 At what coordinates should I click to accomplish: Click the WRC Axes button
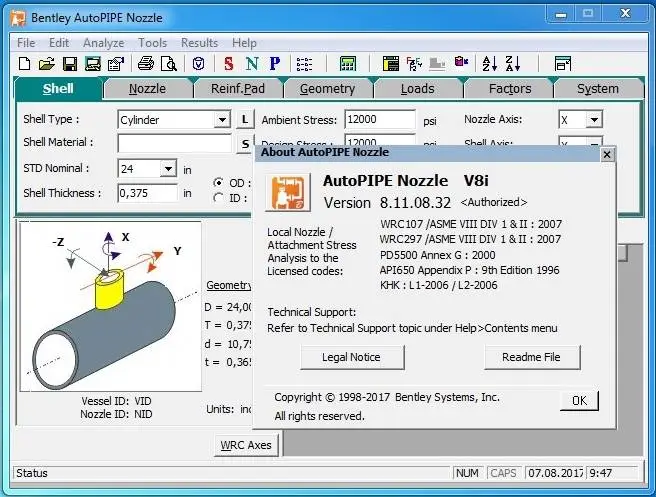coord(246,445)
